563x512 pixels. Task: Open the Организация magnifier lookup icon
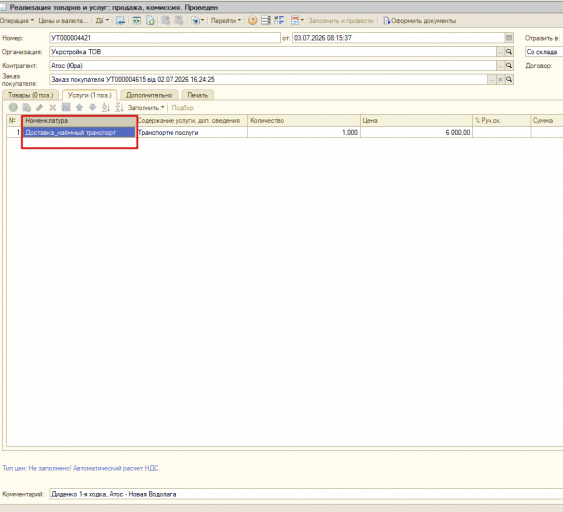509,52
